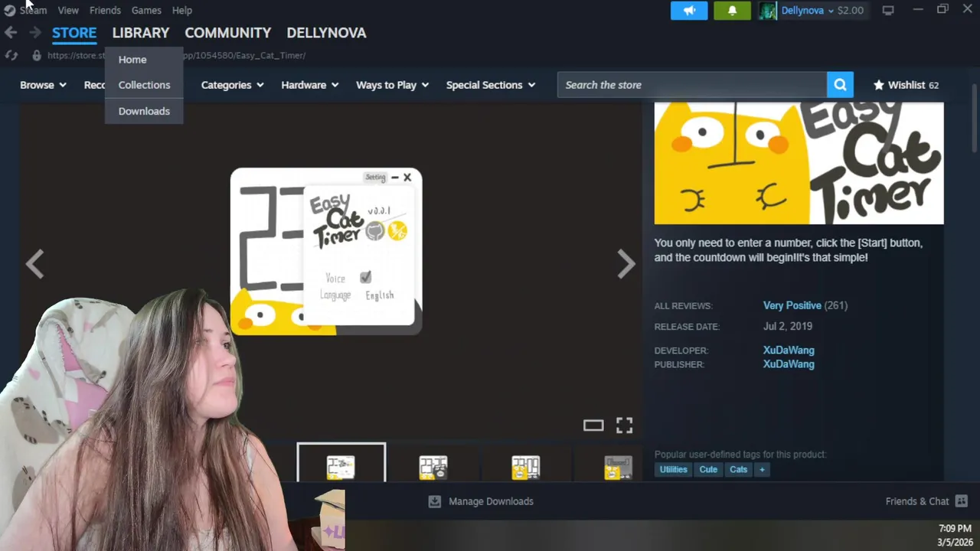Viewport: 980px width, 551px height.
Task: Open the Friends & Chat label
Action: 917,501
